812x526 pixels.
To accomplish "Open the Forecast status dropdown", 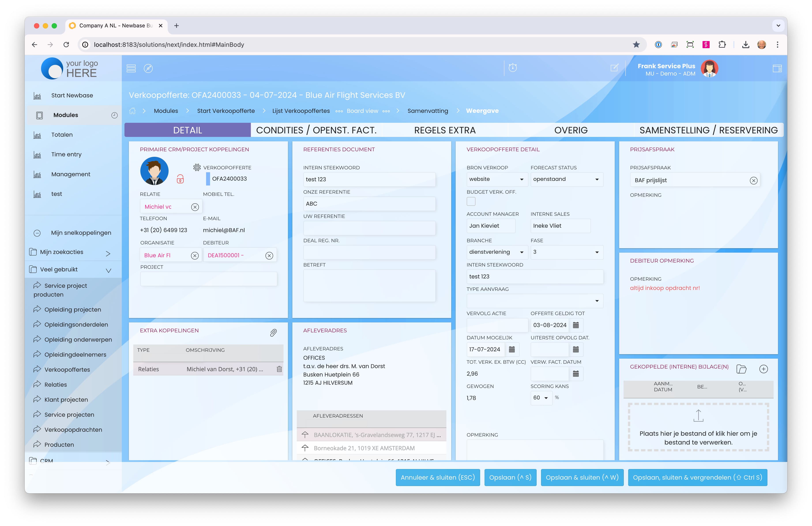I will [x=567, y=179].
